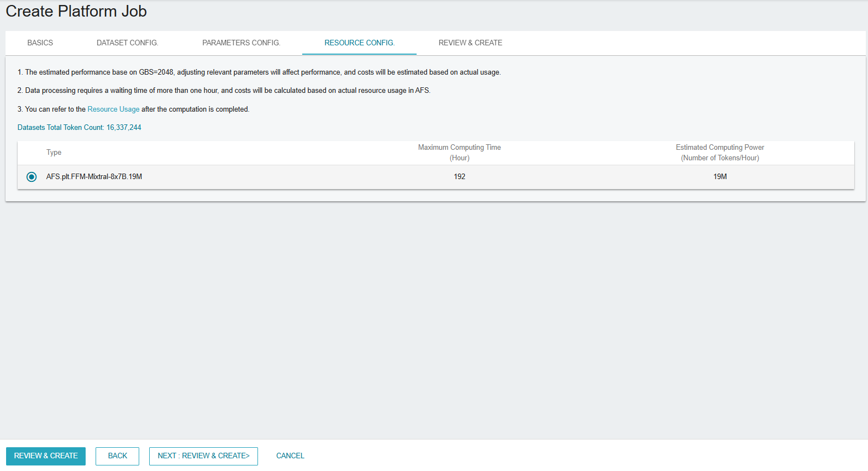The width and height of the screenshot is (868, 471).
Task: Open the DATASET CONFIG. tab
Action: click(128, 43)
